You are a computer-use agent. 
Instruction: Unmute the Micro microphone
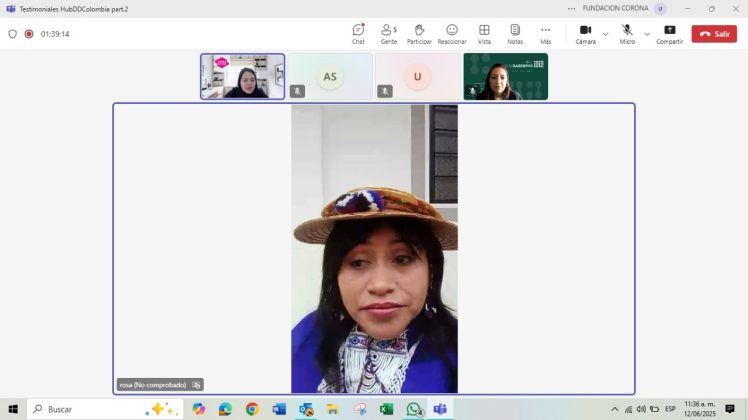point(627,34)
